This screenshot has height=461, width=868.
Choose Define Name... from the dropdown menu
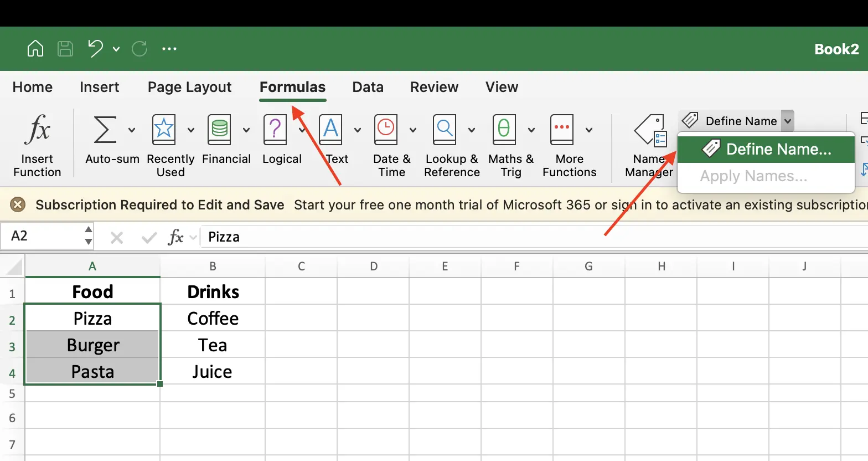[x=766, y=149]
